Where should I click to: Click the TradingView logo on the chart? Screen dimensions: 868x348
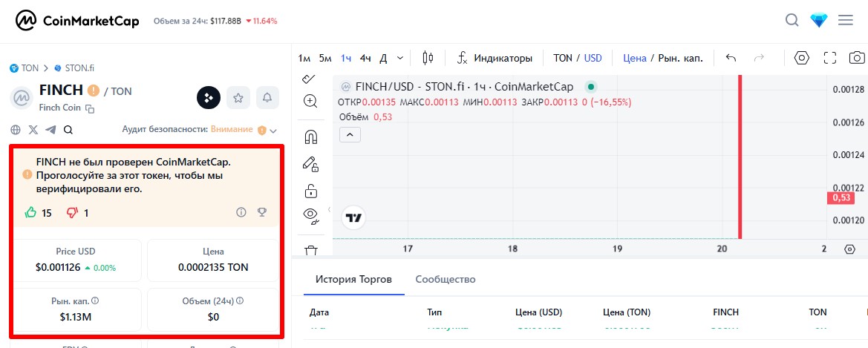point(353,218)
